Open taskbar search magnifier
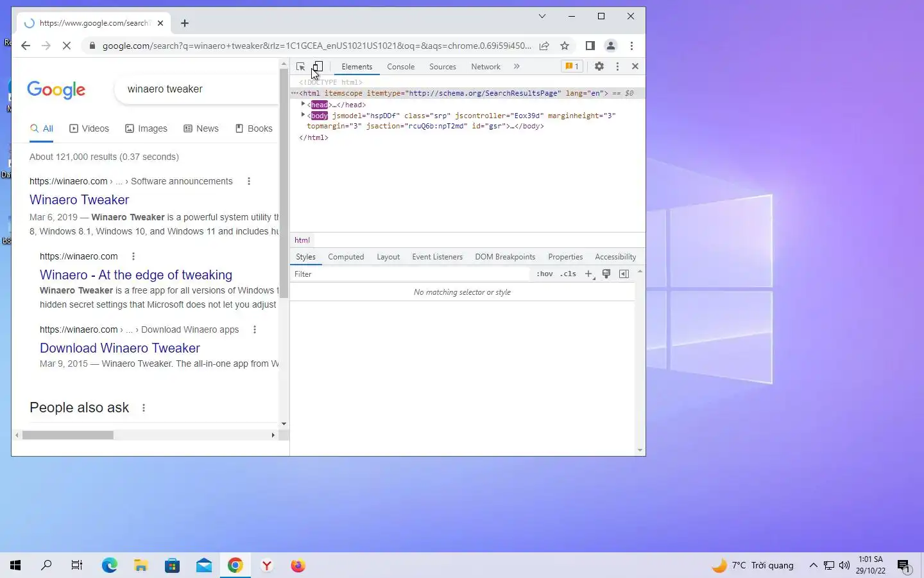Screen dimensions: 924x578 coord(46,565)
